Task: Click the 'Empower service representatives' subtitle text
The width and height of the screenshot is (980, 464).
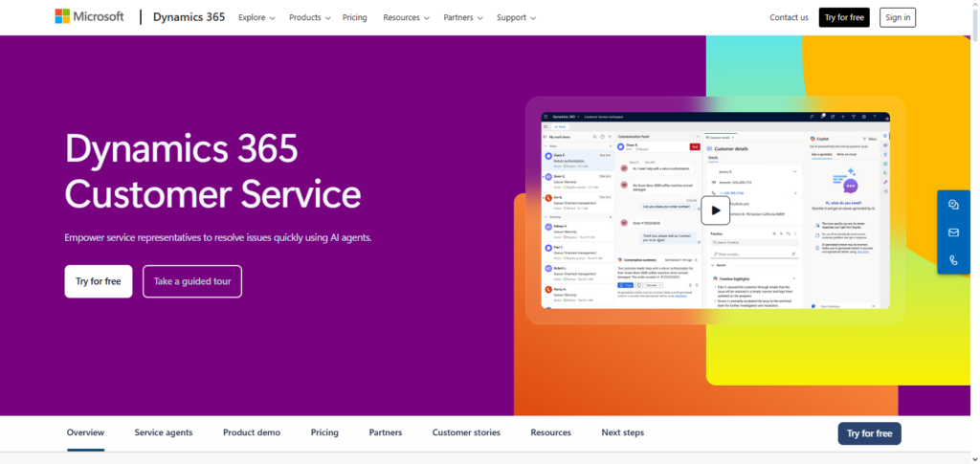Action: coord(218,237)
